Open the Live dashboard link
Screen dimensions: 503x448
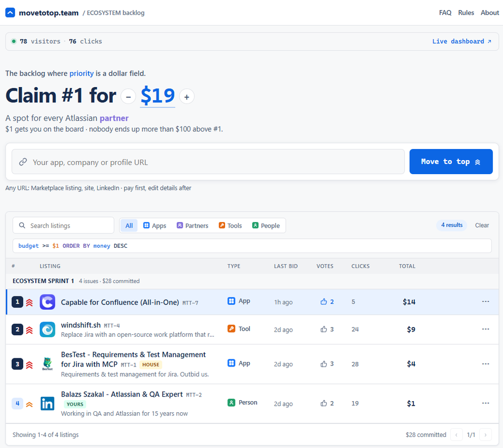click(x=462, y=41)
